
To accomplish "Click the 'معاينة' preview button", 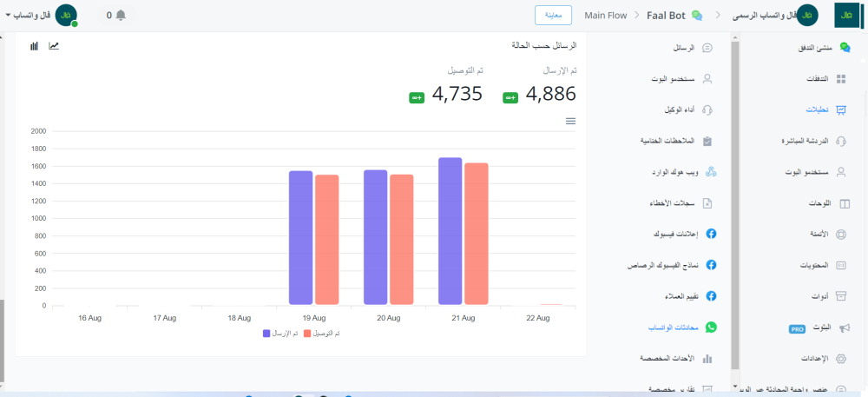I will 553,16.
